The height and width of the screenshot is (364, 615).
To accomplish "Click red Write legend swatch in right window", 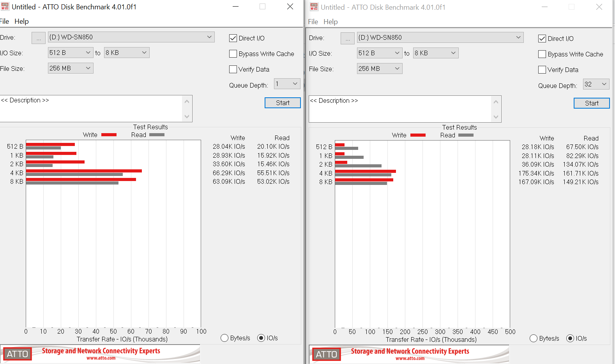I will (x=418, y=135).
